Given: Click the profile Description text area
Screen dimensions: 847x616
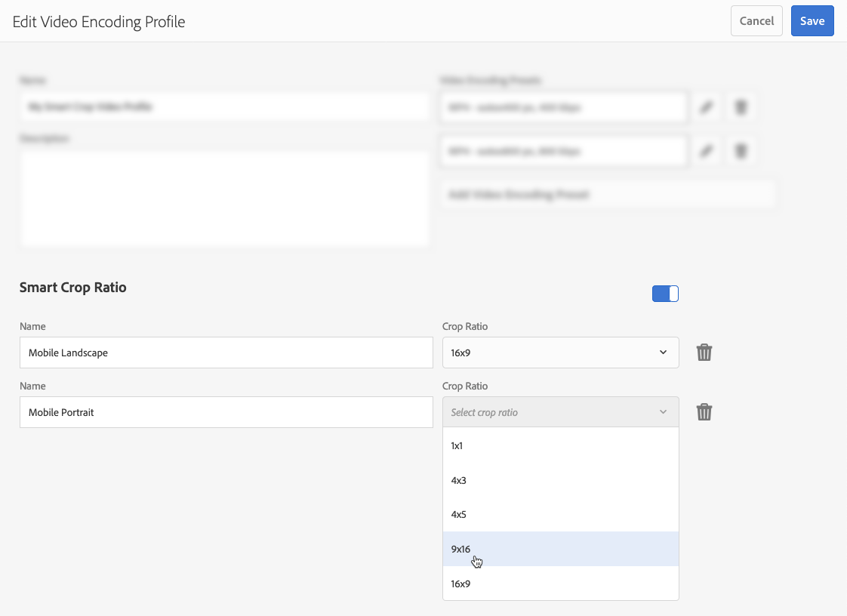Looking at the screenshot, I should tap(225, 197).
